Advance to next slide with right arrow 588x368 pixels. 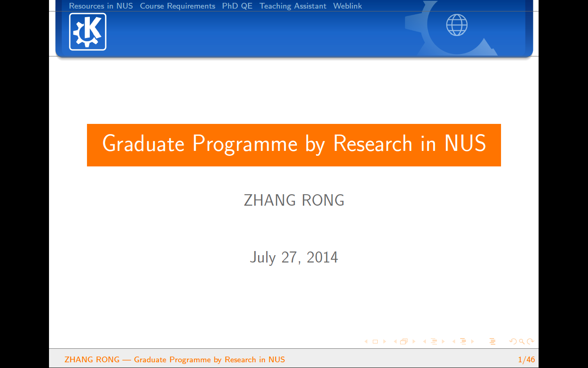385,341
